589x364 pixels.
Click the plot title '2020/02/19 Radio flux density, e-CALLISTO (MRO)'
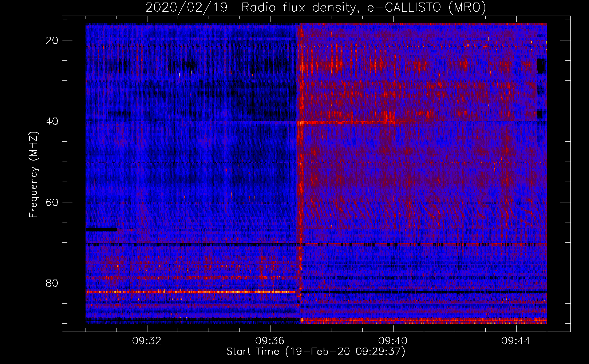click(x=316, y=7)
